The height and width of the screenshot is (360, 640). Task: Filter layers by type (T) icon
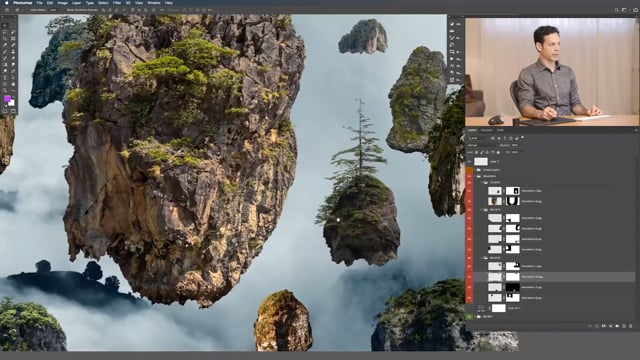pos(504,138)
